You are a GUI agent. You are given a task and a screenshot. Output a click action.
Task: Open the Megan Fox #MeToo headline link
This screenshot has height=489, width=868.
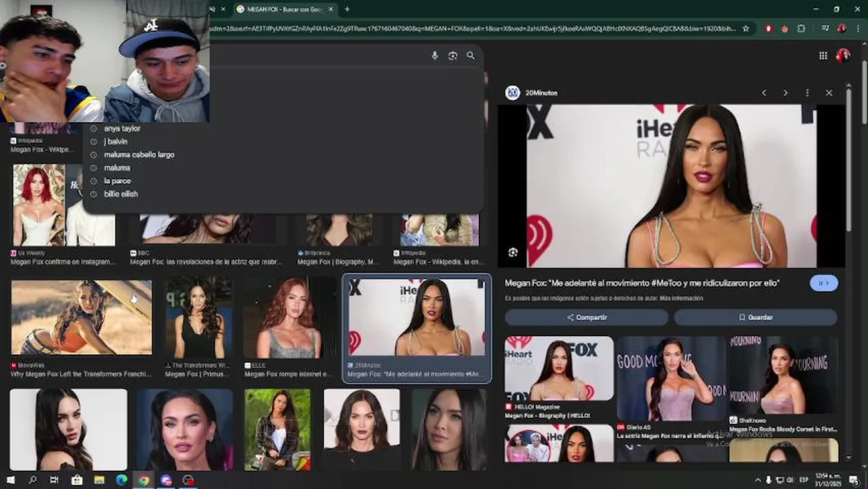point(642,283)
